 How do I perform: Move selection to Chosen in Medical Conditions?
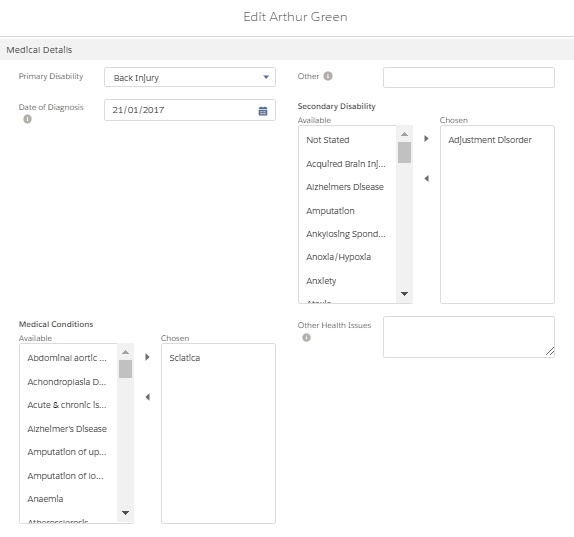tap(147, 357)
